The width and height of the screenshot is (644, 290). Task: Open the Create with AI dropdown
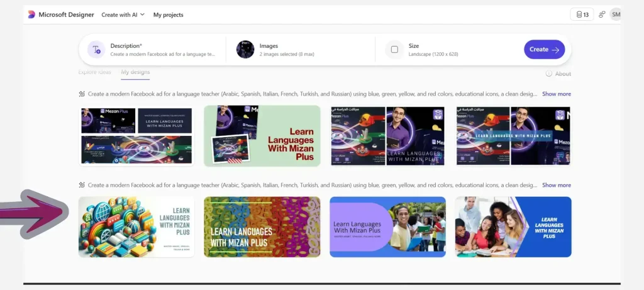(123, 14)
